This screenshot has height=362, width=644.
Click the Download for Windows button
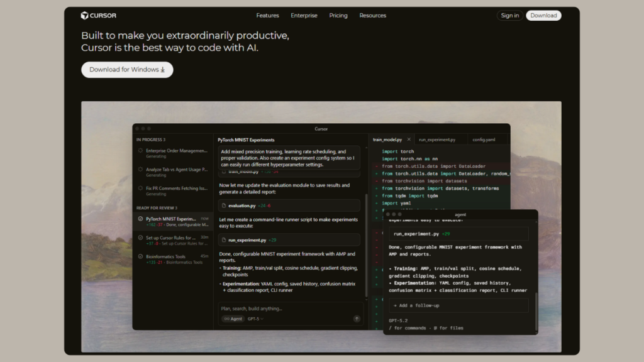127,70
